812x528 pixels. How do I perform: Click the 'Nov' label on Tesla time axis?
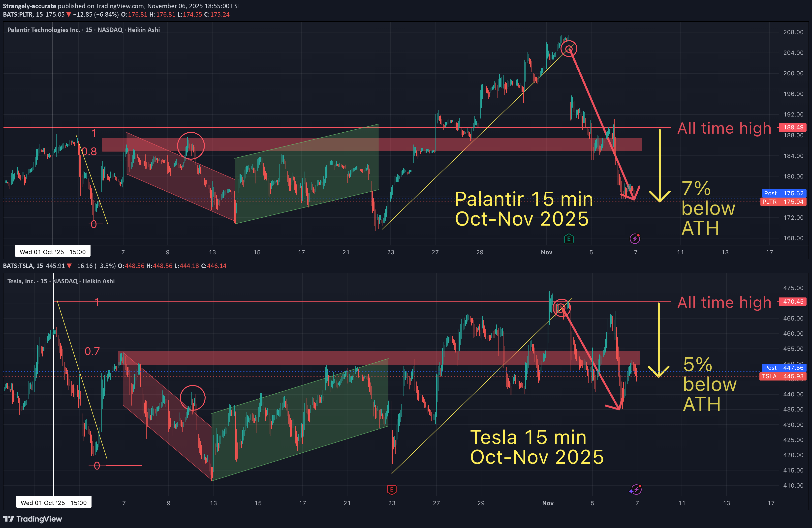(548, 503)
